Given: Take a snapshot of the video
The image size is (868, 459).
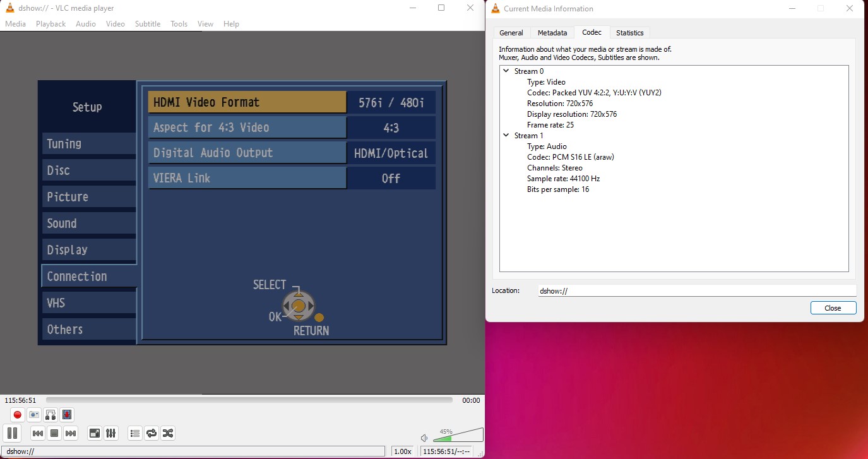Looking at the screenshot, I should pyautogui.click(x=34, y=415).
